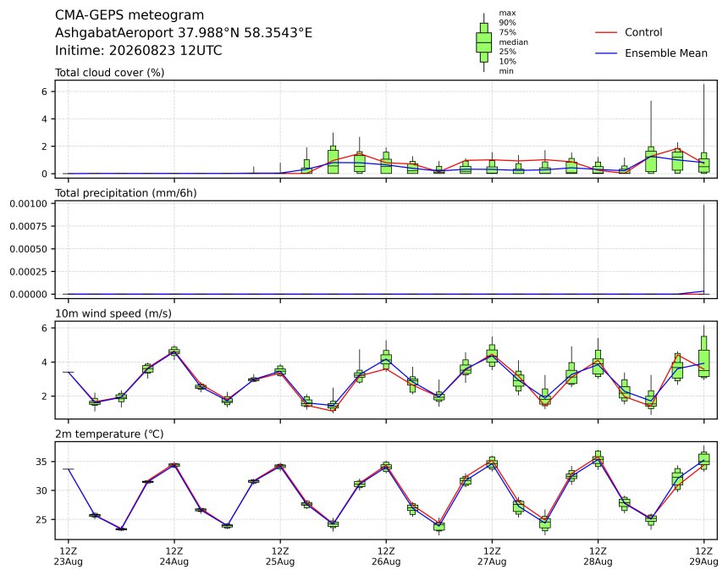The image size is (728, 576).
Task: Click the green box-whisker legend symbol
Action: [x=484, y=42]
